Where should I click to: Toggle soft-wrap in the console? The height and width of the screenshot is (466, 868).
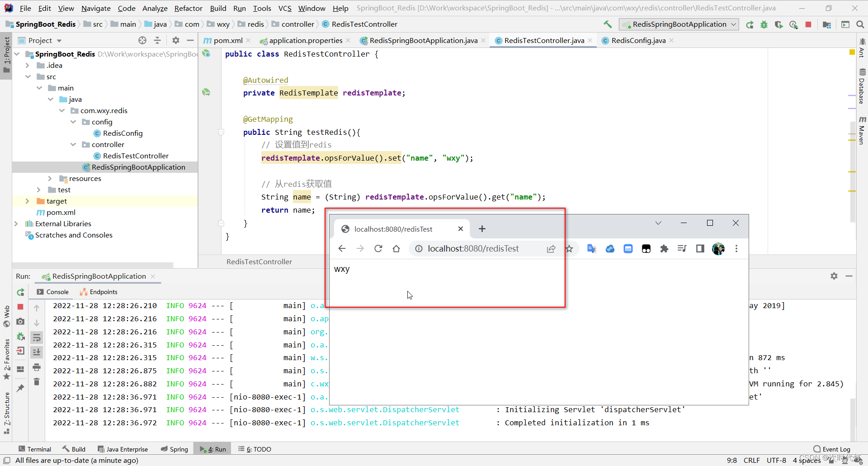coord(37,338)
